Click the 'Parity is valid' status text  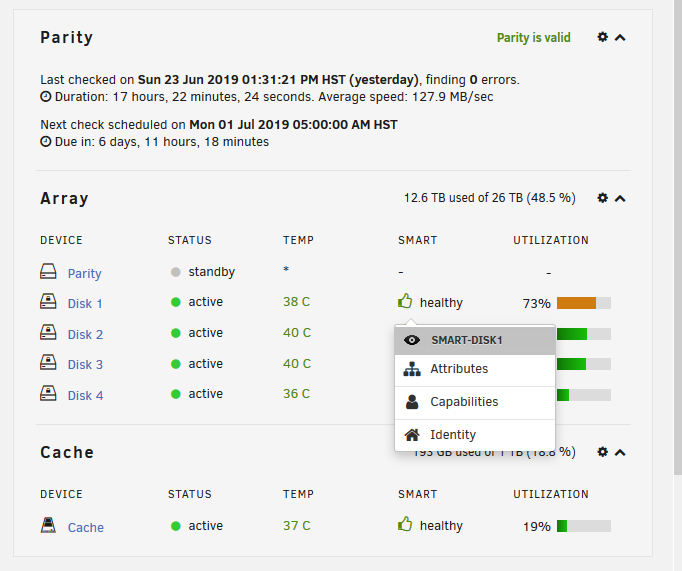534,38
